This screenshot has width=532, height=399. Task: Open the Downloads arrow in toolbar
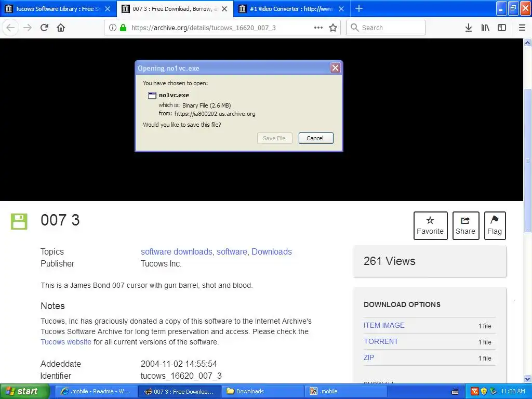(469, 28)
